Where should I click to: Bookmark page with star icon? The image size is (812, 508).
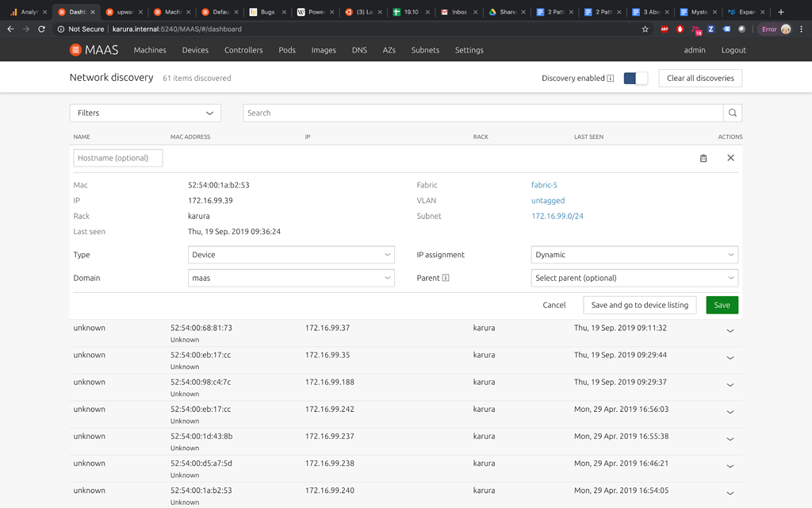pyautogui.click(x=645, y=29)
